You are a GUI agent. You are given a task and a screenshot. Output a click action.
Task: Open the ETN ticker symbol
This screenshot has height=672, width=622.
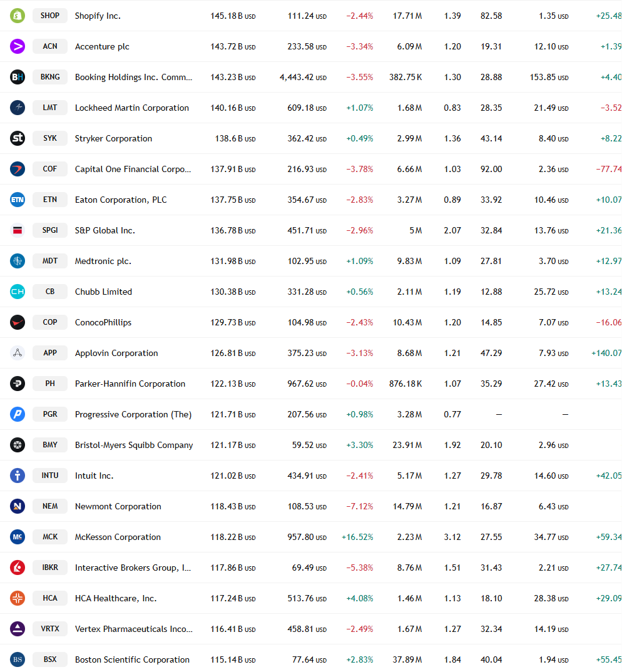pyautogui.click(x=49, y=200)
